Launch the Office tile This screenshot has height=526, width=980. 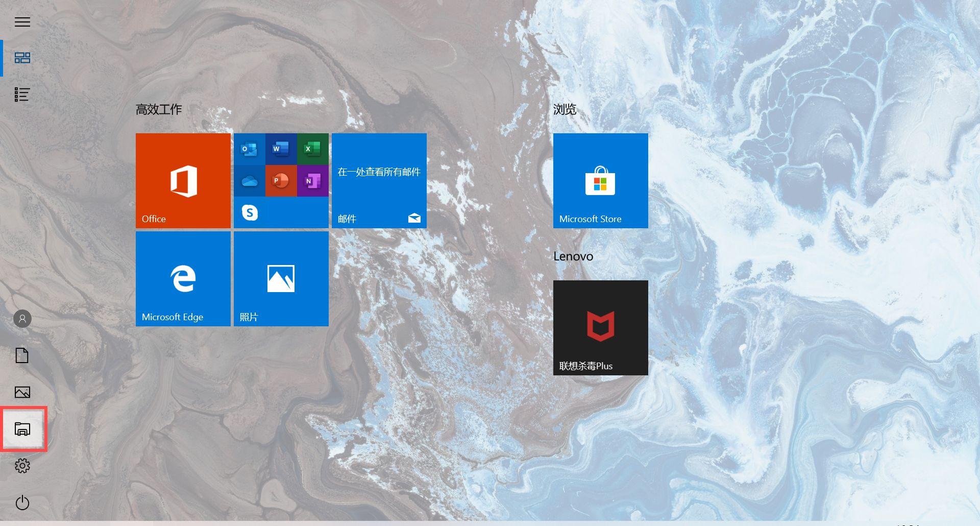[x=183, y=181]
